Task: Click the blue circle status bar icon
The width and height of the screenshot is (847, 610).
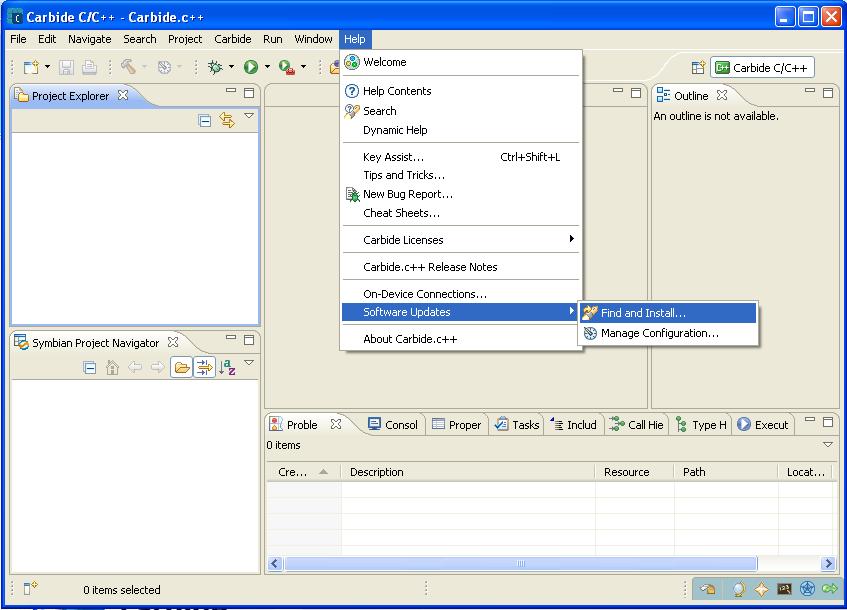Action: click(x=807, y=588)
